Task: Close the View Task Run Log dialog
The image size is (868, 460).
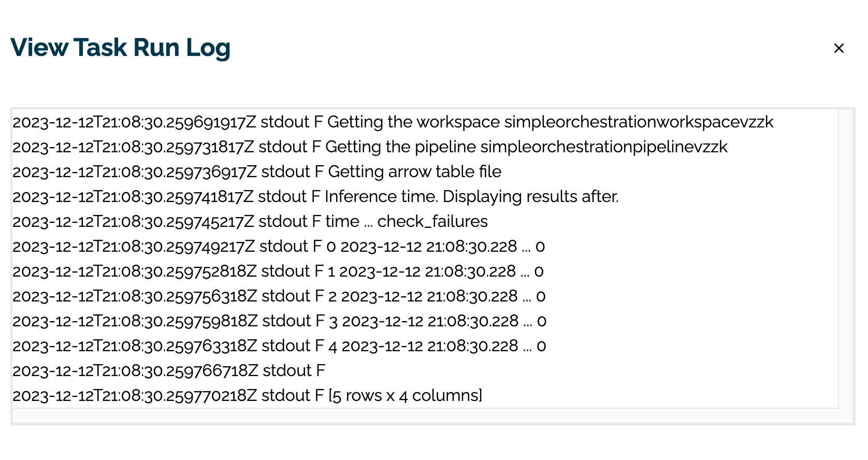Action: (x=838, y=48)
